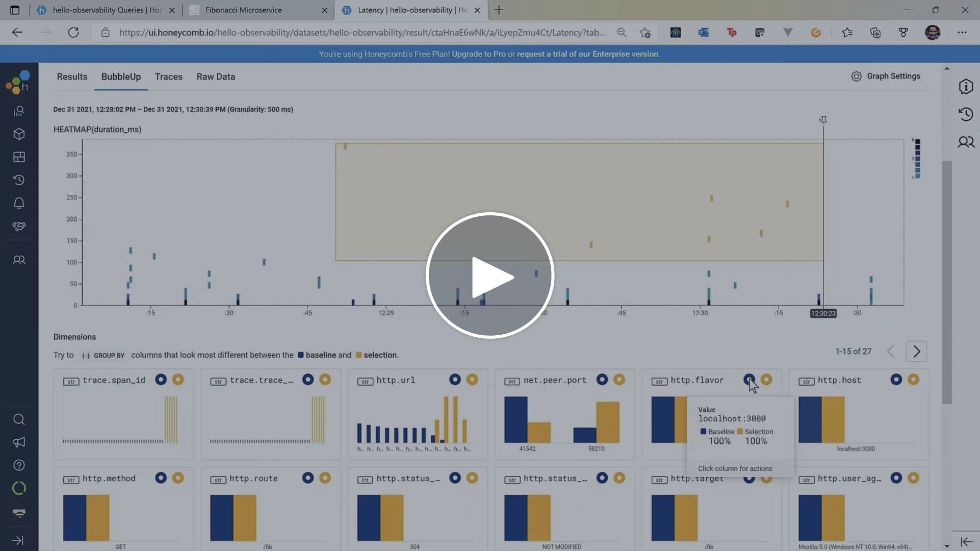This screenshot has width=980, height=551.
Task: Click the zoom magnifier in address bar
Action: coord(622,33)
